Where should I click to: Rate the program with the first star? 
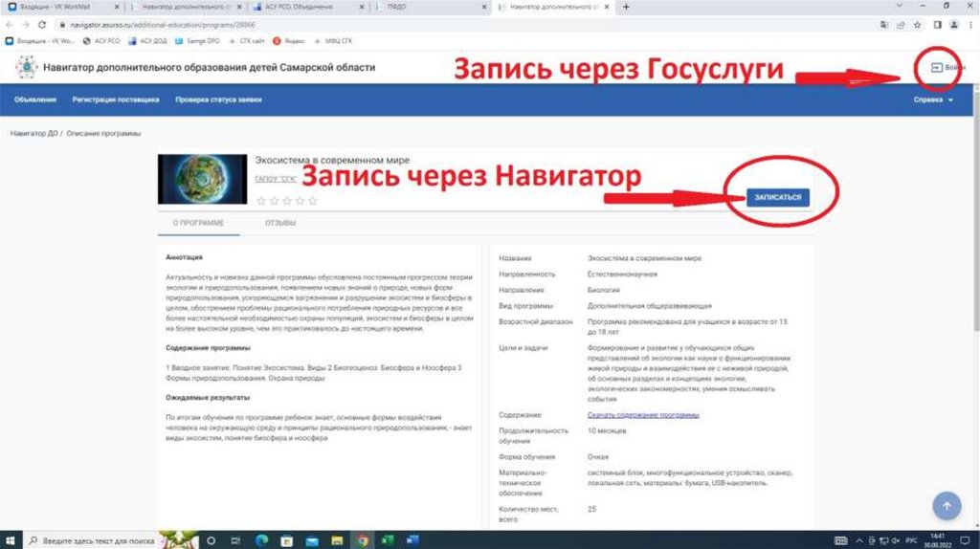[261, 201]
